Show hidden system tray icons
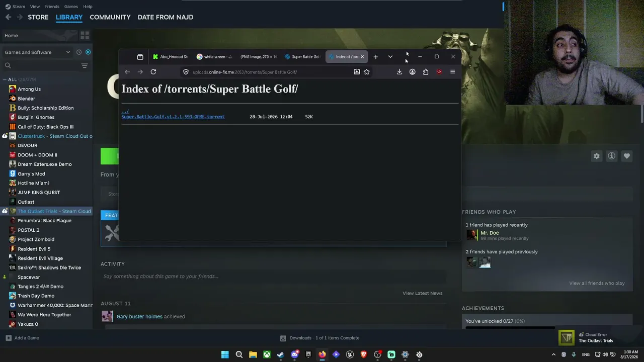This screenshot has height=362, width=644. click(554, 354)
